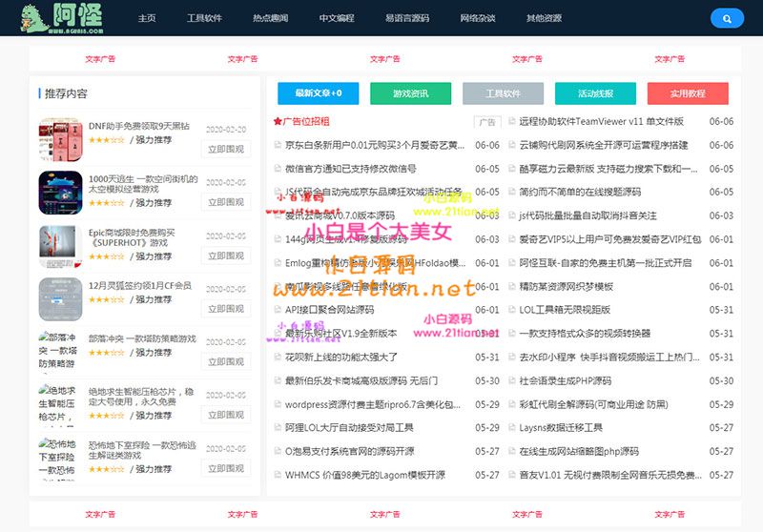Image resolution: width=763 pixels, height=532 pixels.
Task: Open 云铺购代刷网系统全开源 article
Action: pos(604,145)
